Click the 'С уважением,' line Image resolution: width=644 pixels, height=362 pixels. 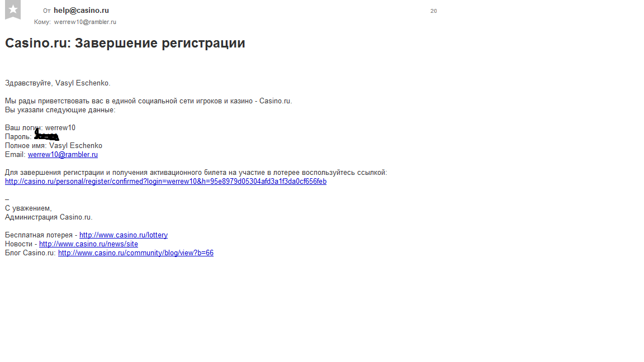(x=29, y=208)
